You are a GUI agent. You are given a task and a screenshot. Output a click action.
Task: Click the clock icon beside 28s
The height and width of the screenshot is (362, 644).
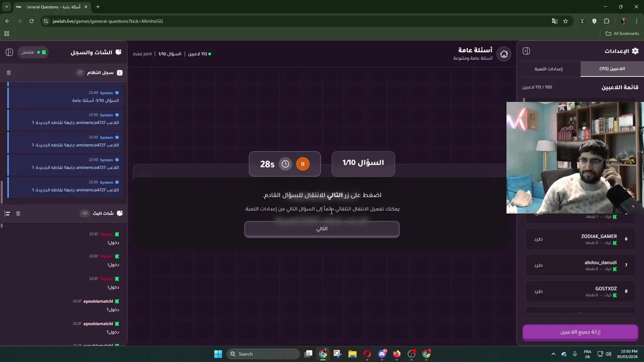285,164
